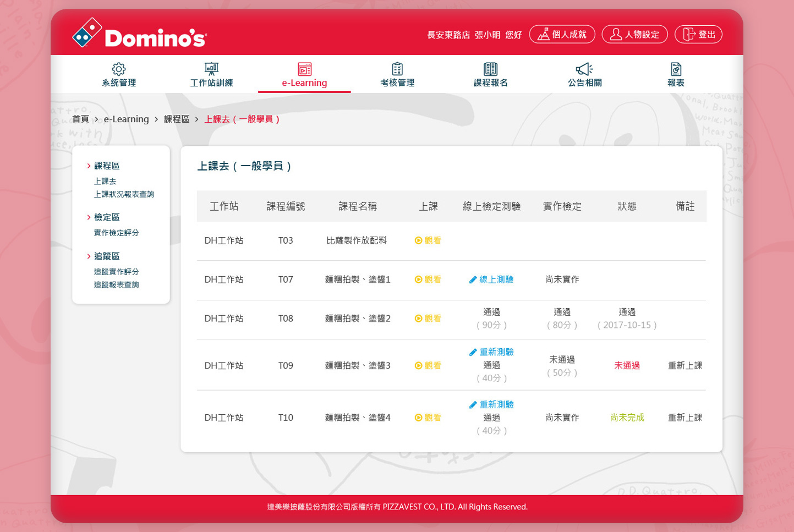Viewport: 794px width, 532px height.
Task: Open 個人成就 personal achievements
Action: pyautogui.click(x=562, y=34)
